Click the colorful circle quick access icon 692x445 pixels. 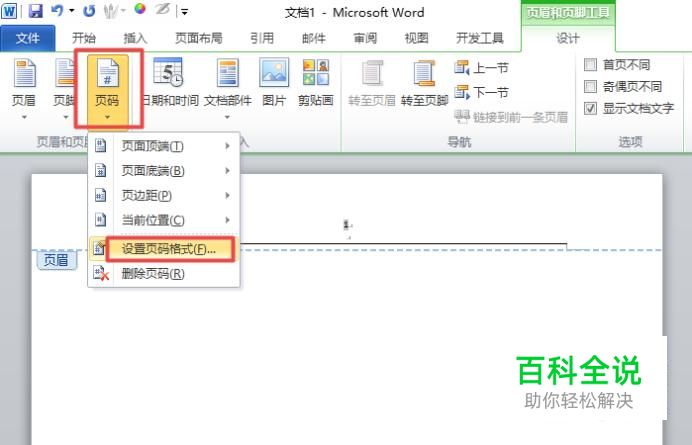140,9
